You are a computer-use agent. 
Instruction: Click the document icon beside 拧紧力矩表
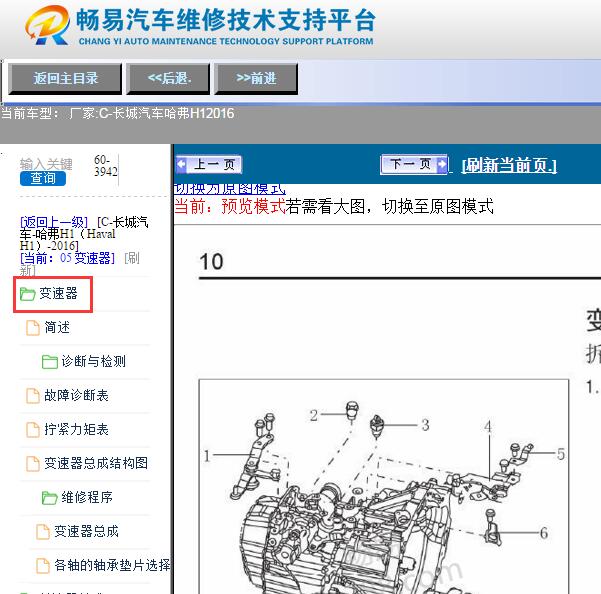(33, 430)
